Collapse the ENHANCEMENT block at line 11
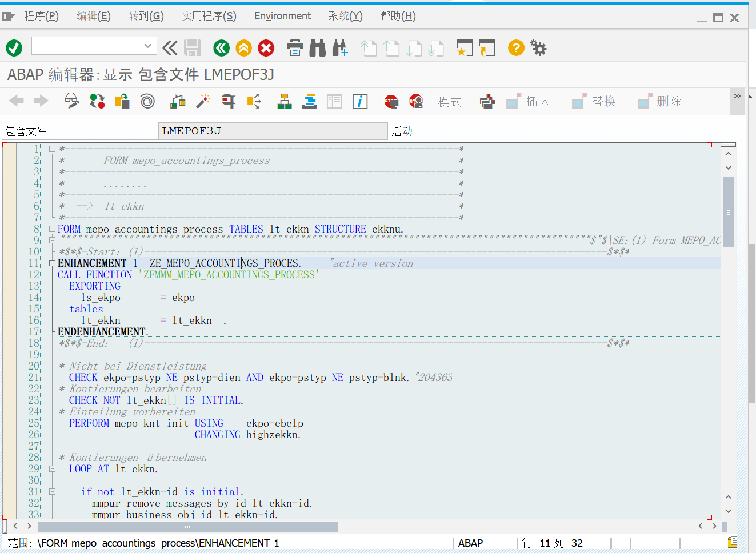Viewport: 756px width, 553px height. click(52, 263)
